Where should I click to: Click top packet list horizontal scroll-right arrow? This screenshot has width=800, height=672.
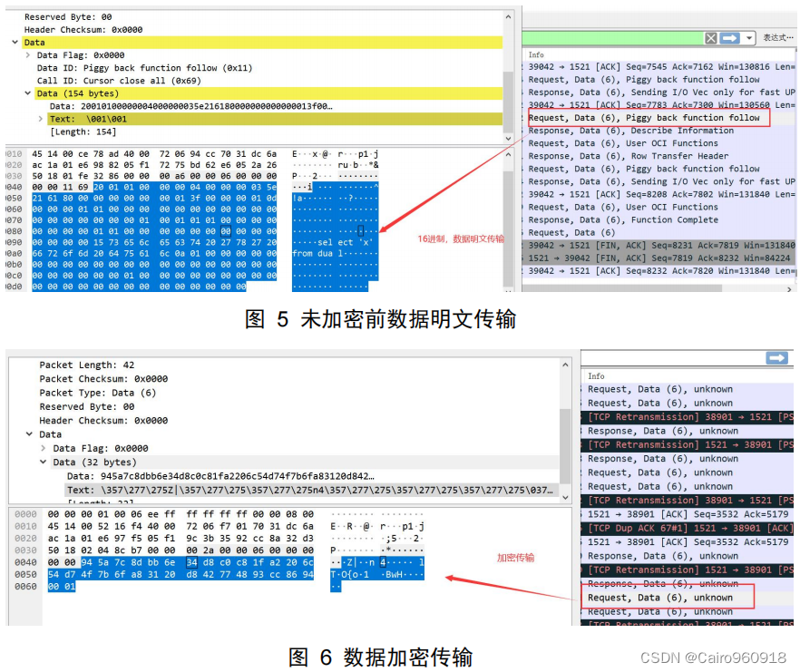789,288
